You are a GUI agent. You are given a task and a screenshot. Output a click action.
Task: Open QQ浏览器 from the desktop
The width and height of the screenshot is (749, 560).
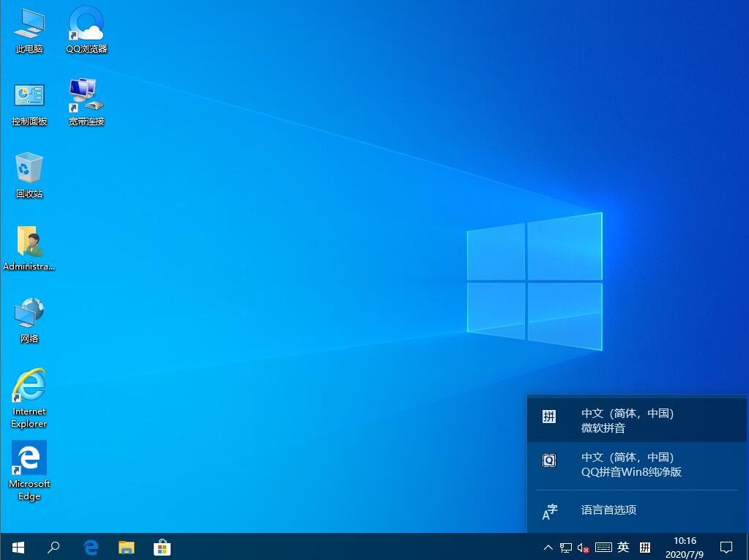[x=86, y=29]
